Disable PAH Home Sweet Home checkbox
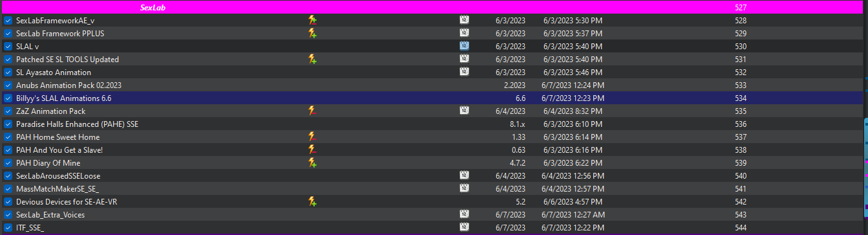 coord(8,137)
